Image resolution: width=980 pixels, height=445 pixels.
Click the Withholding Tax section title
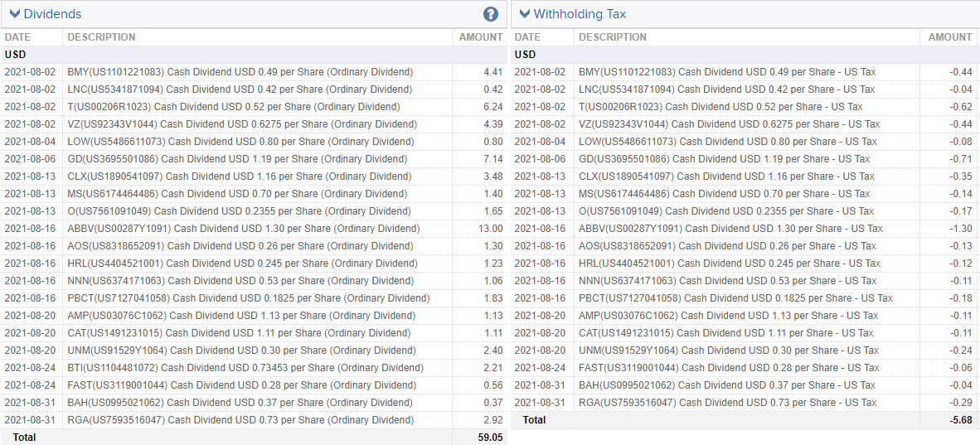(x=580, y=14)
